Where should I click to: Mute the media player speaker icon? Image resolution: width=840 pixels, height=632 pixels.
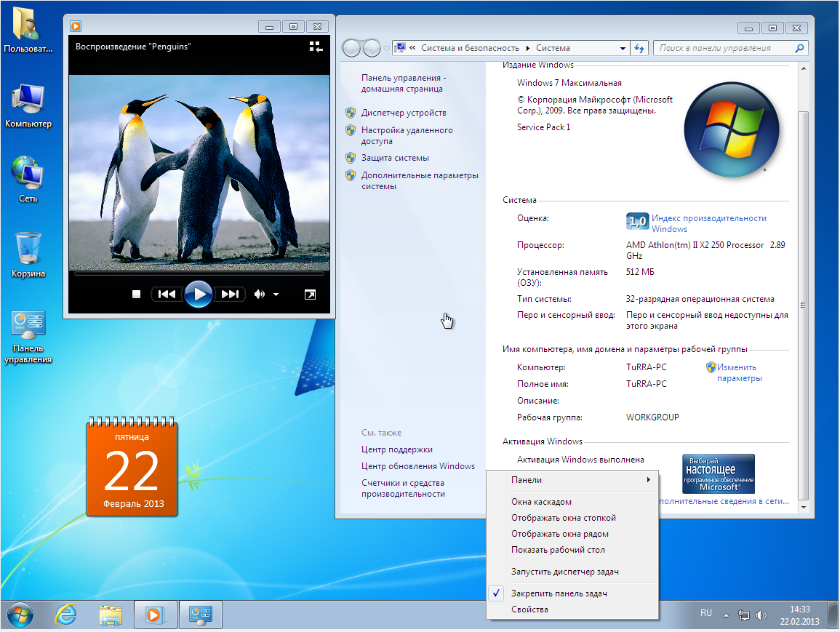coord(259,295)
